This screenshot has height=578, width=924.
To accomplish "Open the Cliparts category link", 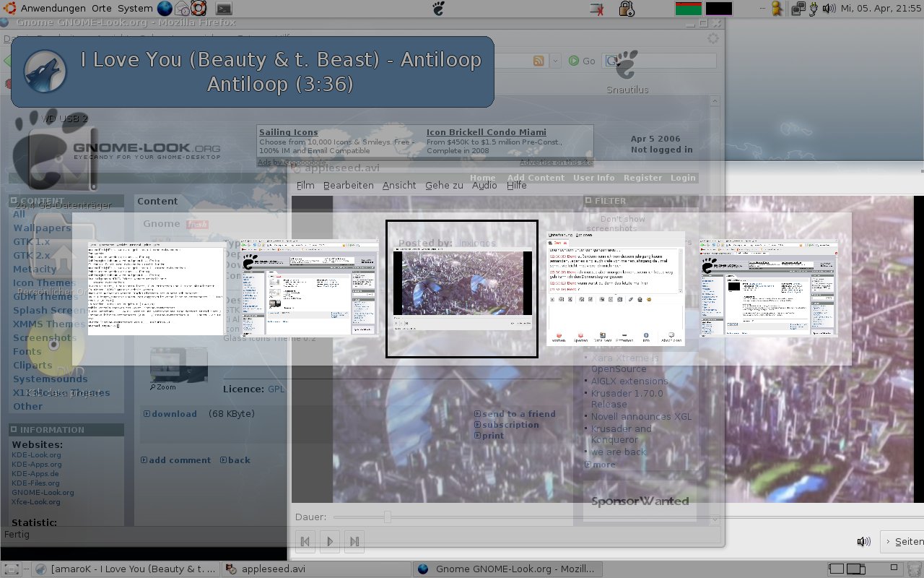I will (32, 365).
